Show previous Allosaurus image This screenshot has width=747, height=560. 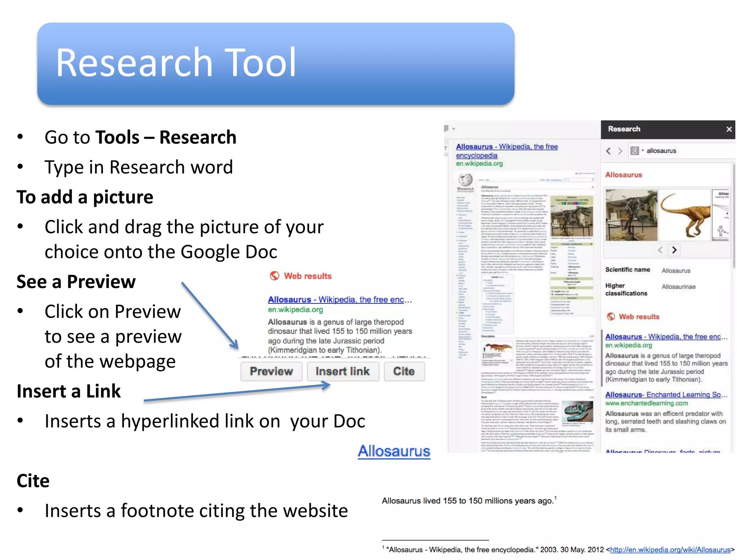point(661,250)
